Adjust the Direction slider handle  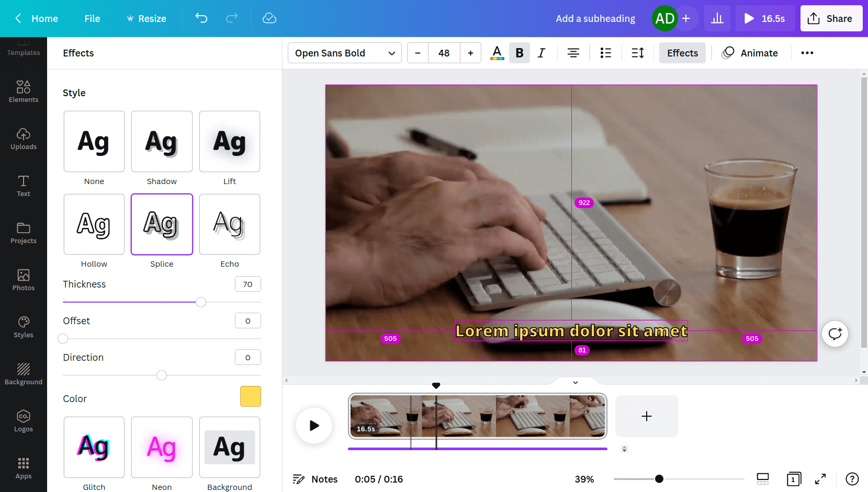pos(162,375)
